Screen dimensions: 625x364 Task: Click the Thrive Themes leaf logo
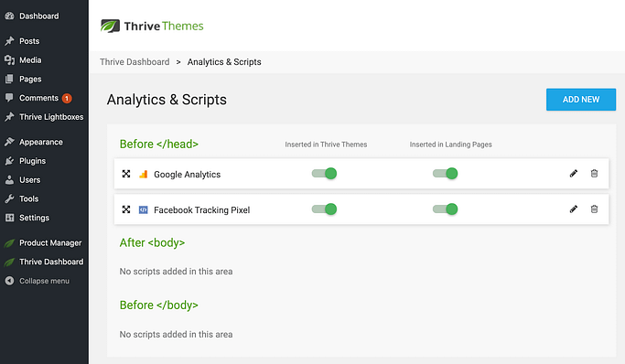[110, 26]
